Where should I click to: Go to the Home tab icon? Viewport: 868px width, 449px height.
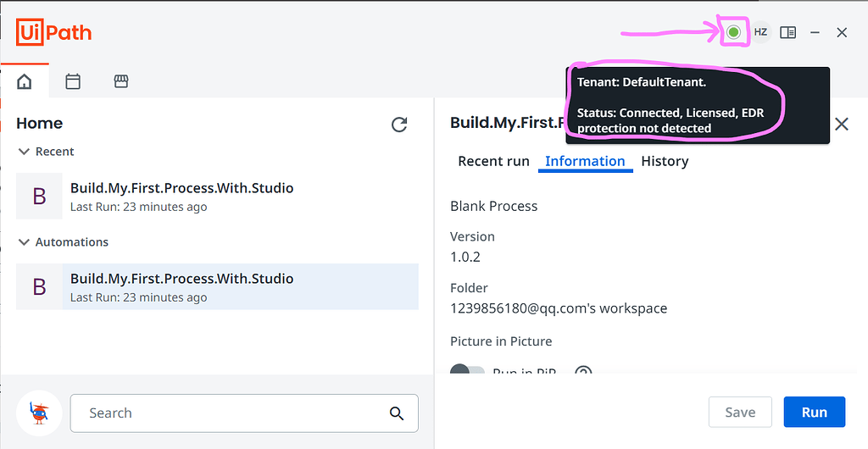[25, 81]
